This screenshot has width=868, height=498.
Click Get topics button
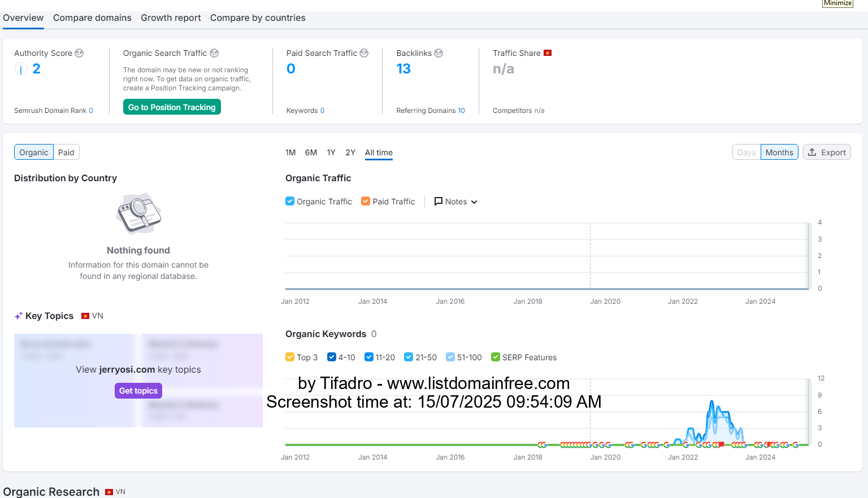(x=138, y=391)
